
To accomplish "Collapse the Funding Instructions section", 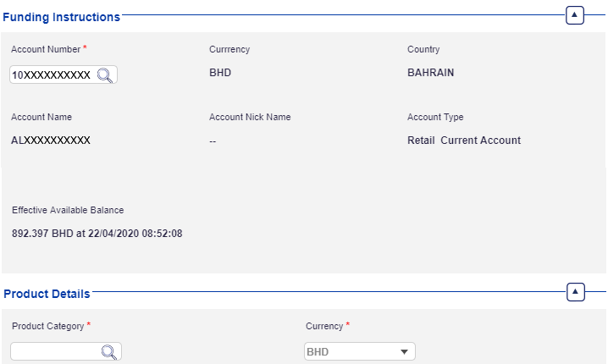I will point(575,15).
